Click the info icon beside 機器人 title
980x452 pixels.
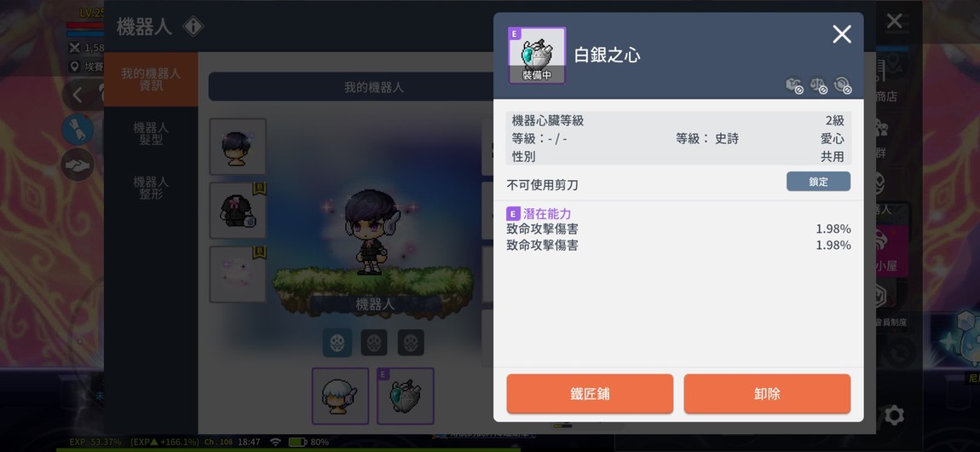(x=193, y=26)
